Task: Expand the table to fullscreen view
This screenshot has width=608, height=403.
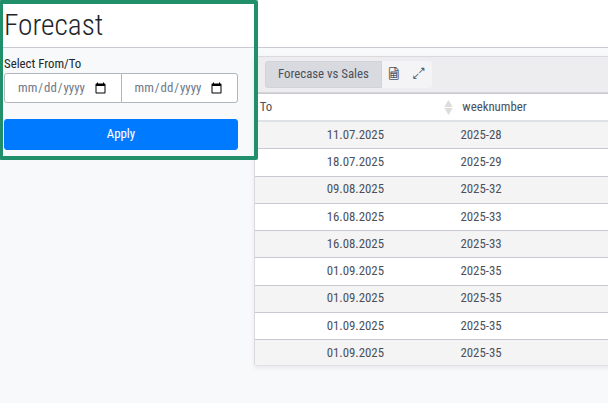Action: pyautogui.click(x=419, y=74)
